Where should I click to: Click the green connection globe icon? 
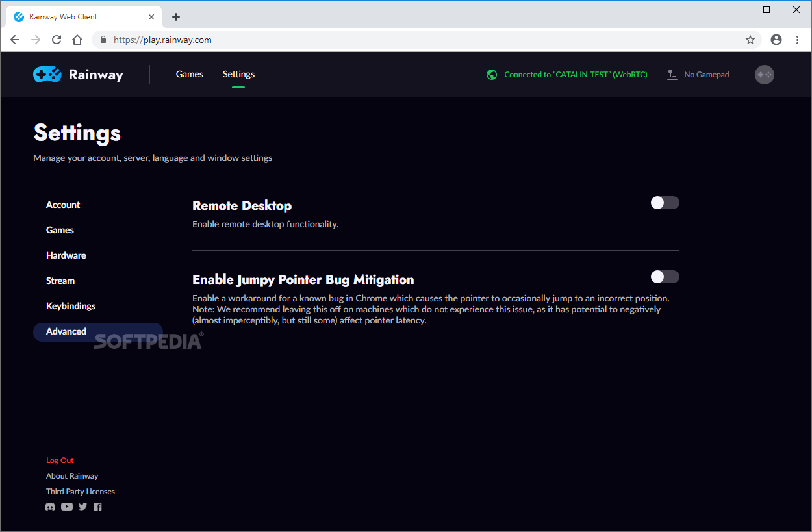point(492,75)
